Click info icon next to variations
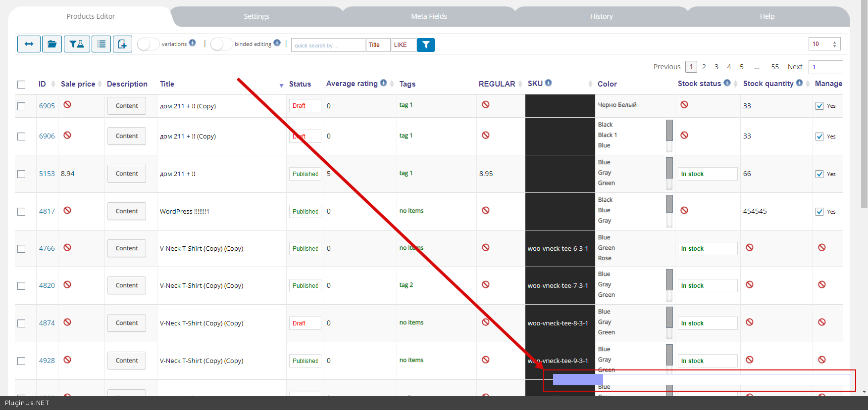Viewport: 868px width, 410px height. tap(193, 43)
